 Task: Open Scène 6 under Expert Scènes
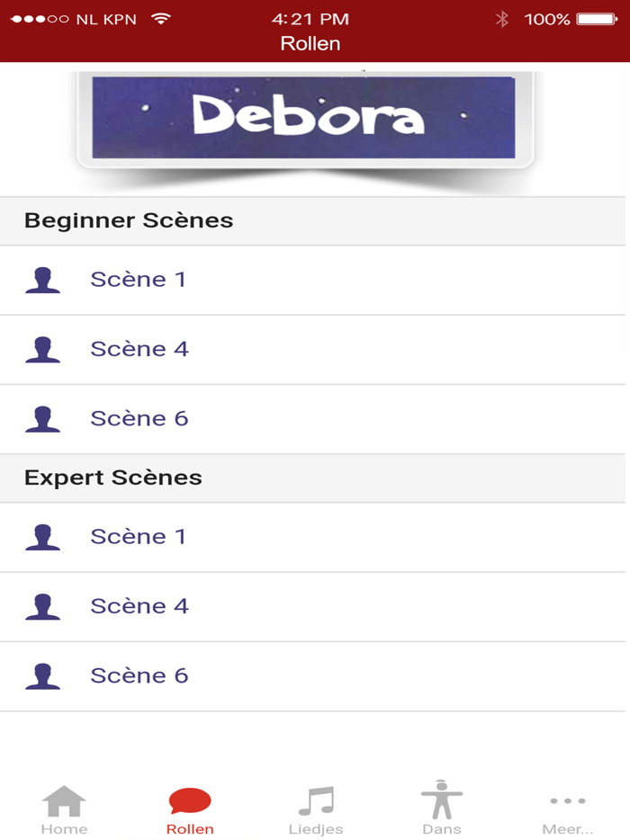click(139, 675)
